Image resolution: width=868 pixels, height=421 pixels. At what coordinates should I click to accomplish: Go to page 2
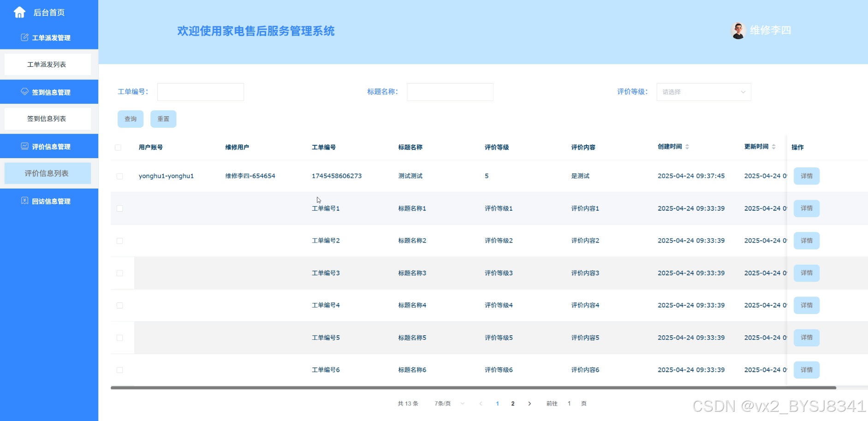513,403
